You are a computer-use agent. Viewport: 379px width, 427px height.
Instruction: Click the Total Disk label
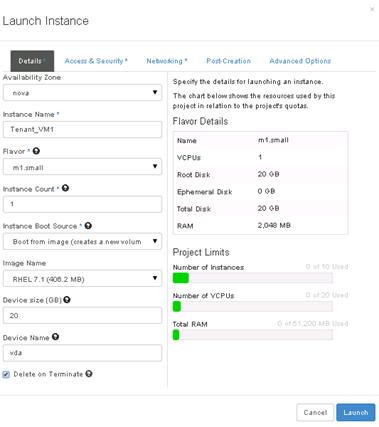194,209
